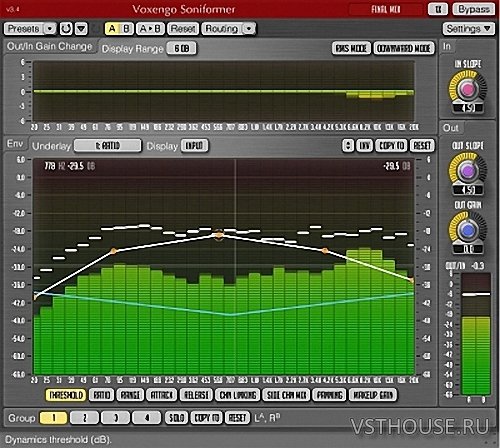Viewport: 500px width, 448px height.
Task: Click the IN SLOPE pink knob
Action: click(x=467, y=89)
